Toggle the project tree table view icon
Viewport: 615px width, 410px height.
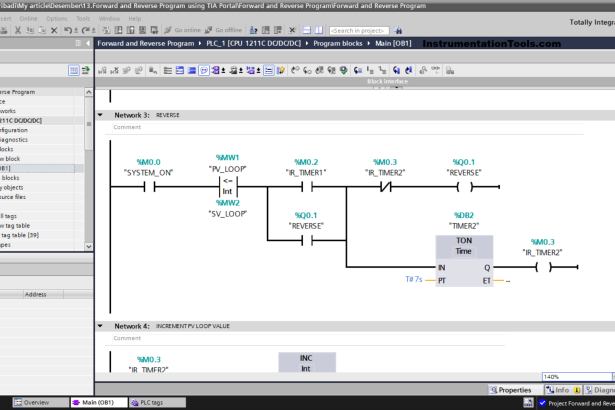point(74,71)
